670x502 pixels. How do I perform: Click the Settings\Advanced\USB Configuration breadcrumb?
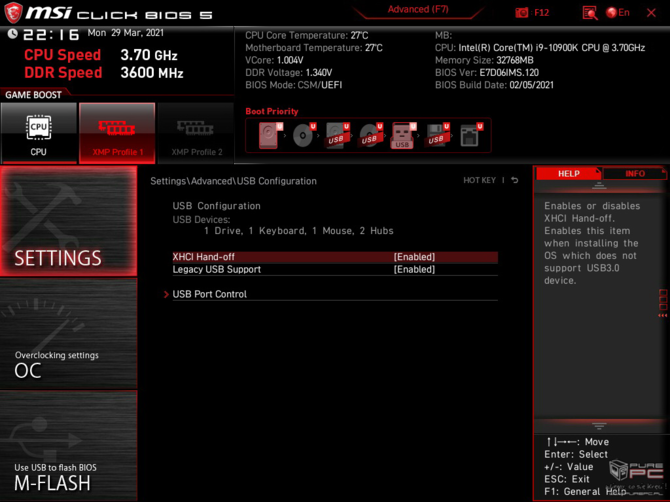coord(233,181)
